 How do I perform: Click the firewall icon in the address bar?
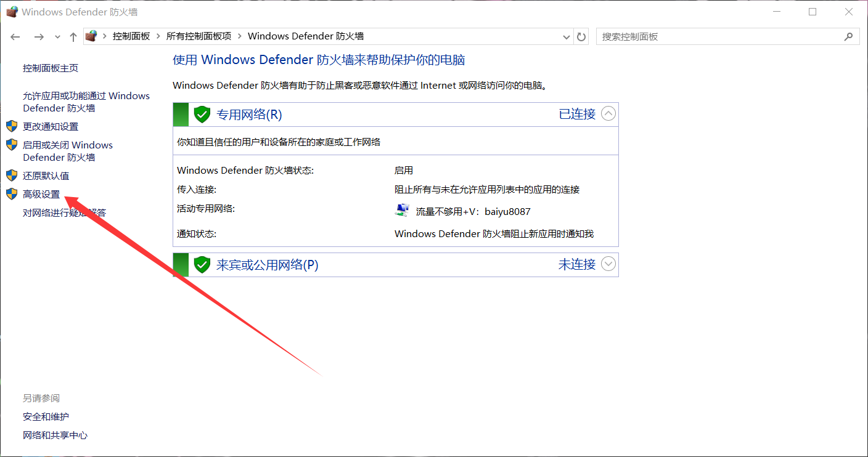[91, 36]
